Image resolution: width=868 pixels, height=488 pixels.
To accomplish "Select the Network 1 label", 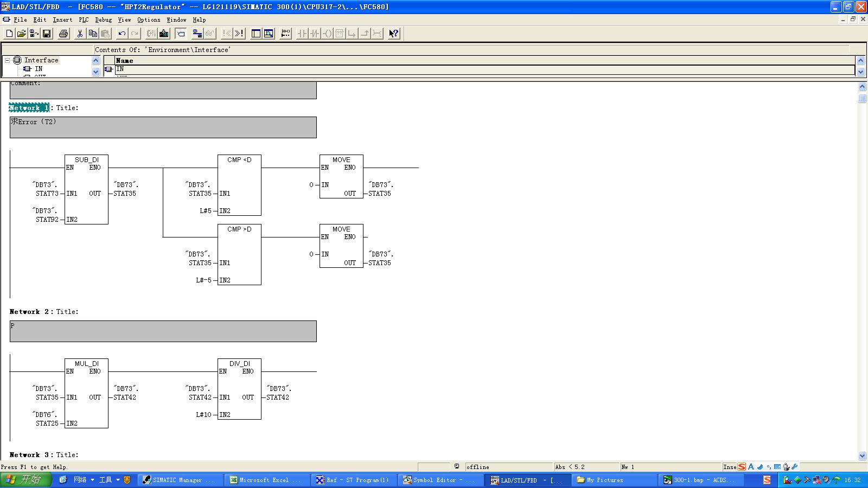I will (29, 108).
